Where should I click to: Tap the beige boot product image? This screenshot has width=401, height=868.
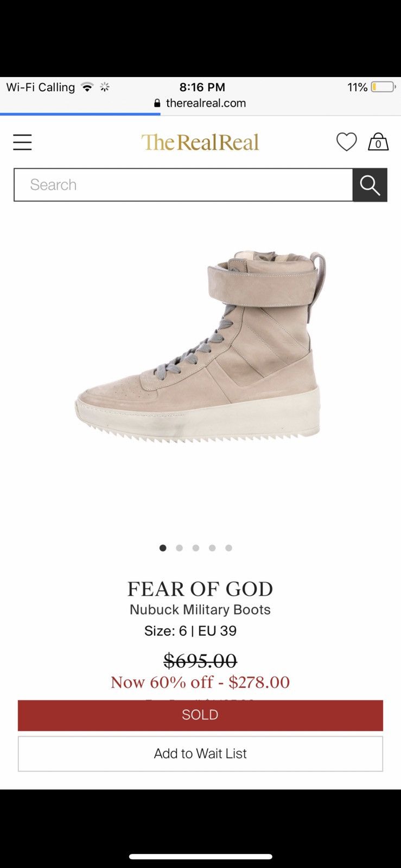click(200, 346)
